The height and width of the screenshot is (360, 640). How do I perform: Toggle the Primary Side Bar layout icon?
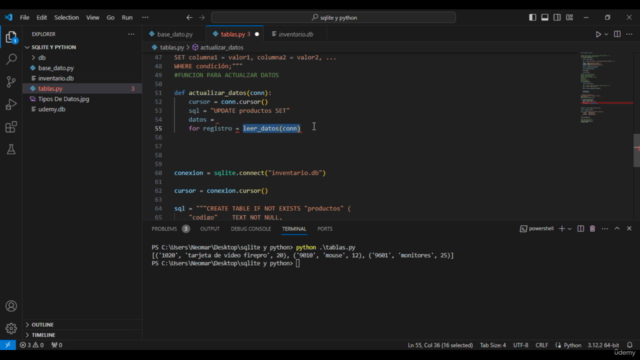[533, 18]
